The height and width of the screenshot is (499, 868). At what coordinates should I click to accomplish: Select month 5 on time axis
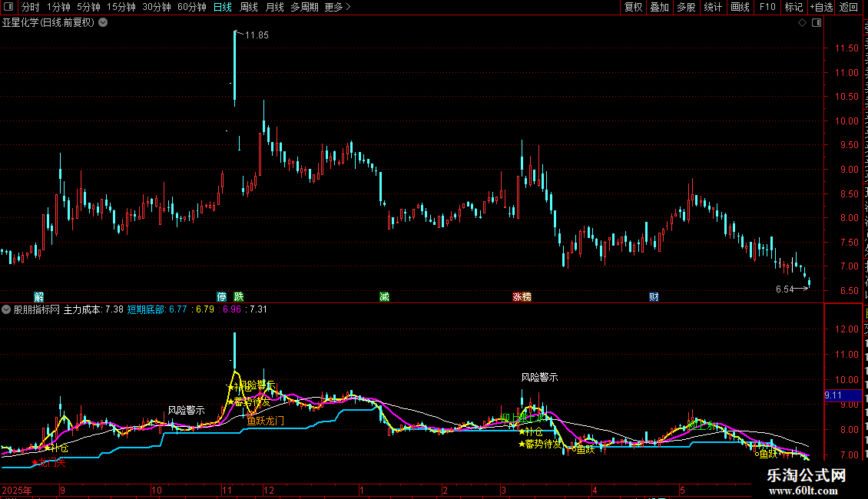pyautogui.click(x=683, y=491)
